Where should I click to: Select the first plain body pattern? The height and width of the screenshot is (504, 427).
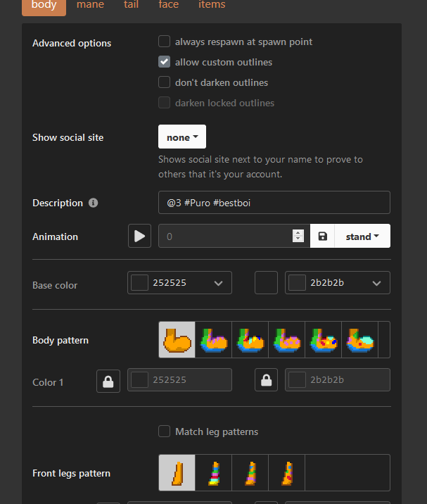pyautogui.click(x=177, y=340)
